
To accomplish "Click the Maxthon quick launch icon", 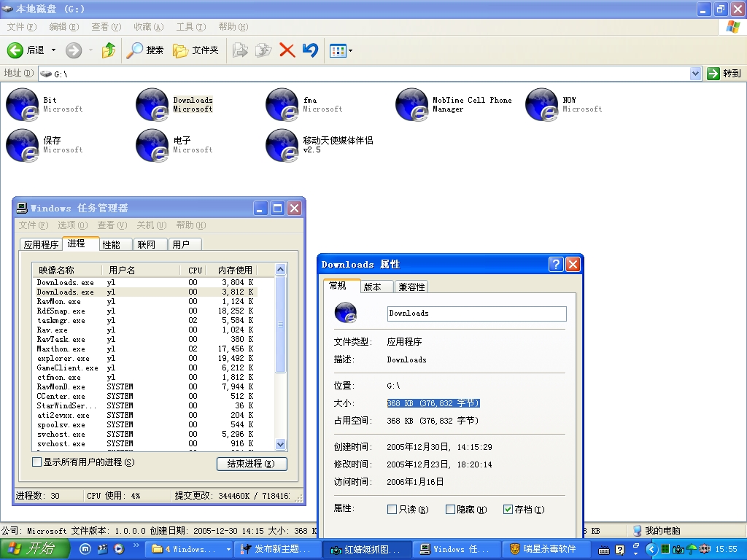I will pyautogui.click(x=85, y=548).
